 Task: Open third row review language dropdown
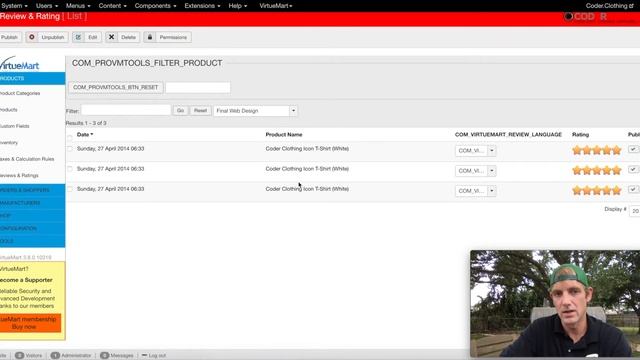pos(476,191)
